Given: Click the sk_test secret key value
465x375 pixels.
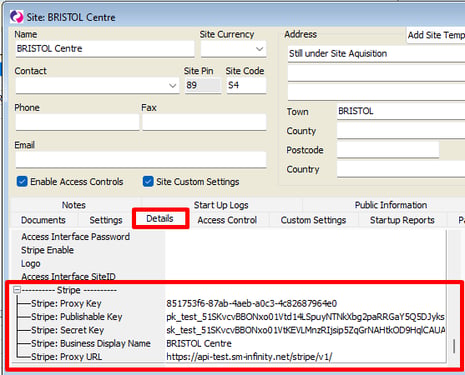Looking at the screenshot, I should [x=306, y=330].
